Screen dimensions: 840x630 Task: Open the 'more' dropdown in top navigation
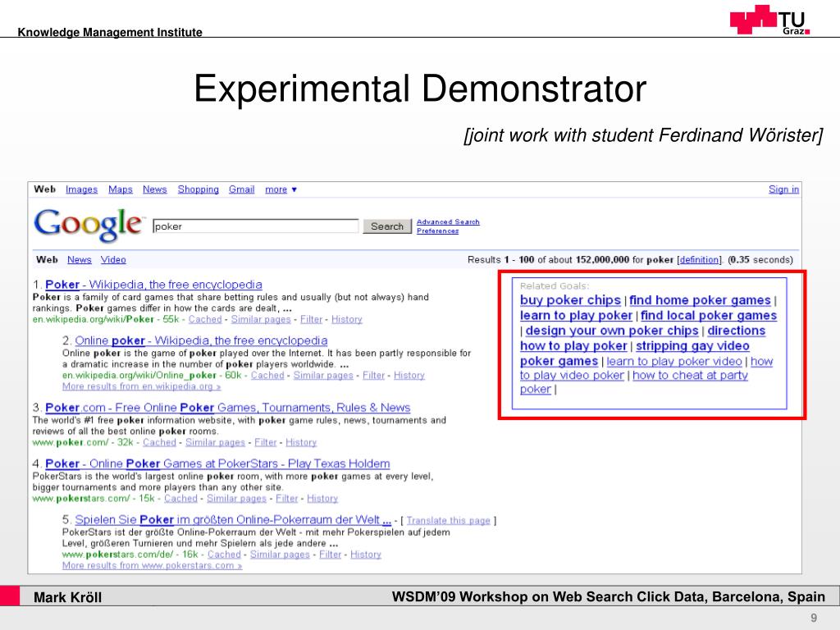(x=281, y=189)
